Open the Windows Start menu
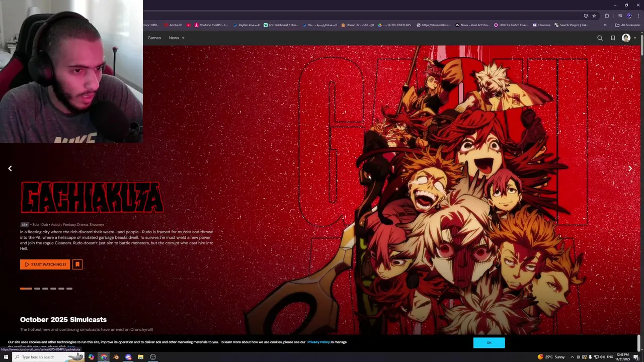The height and width of the screenshot is (362, 644). pyautogui.click(x=7, y=357)
